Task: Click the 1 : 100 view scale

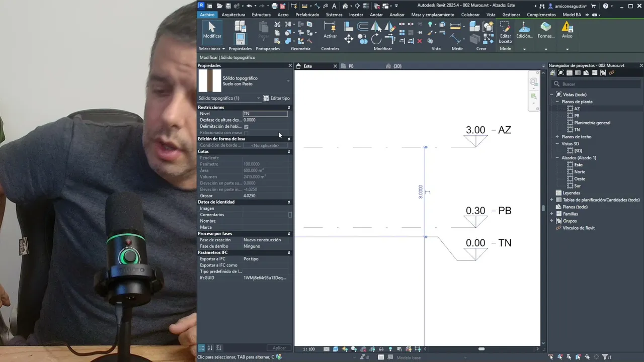Action: click(309, 349)
